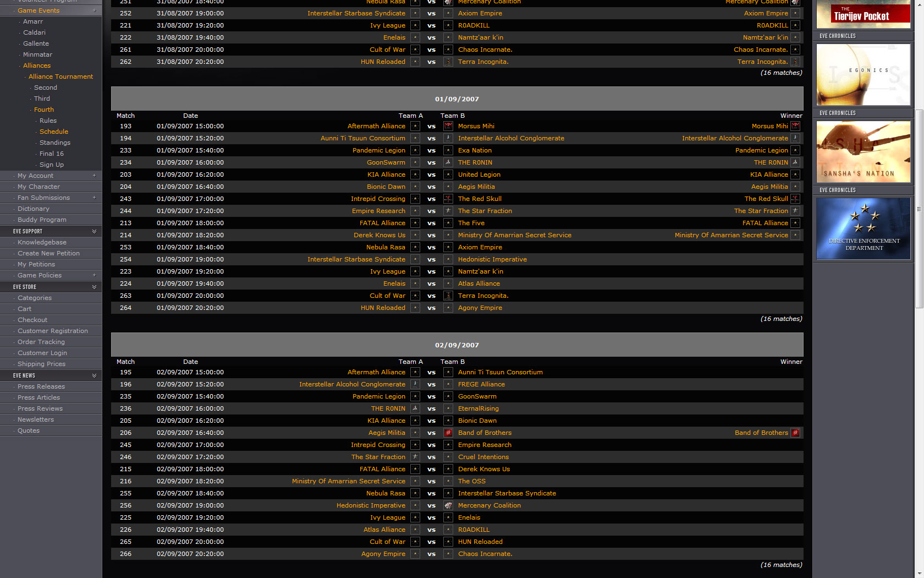
Task: Click FATAL Alliance's Team A logo in match 213
Action: pyautogui.click(x=415, y=223)
